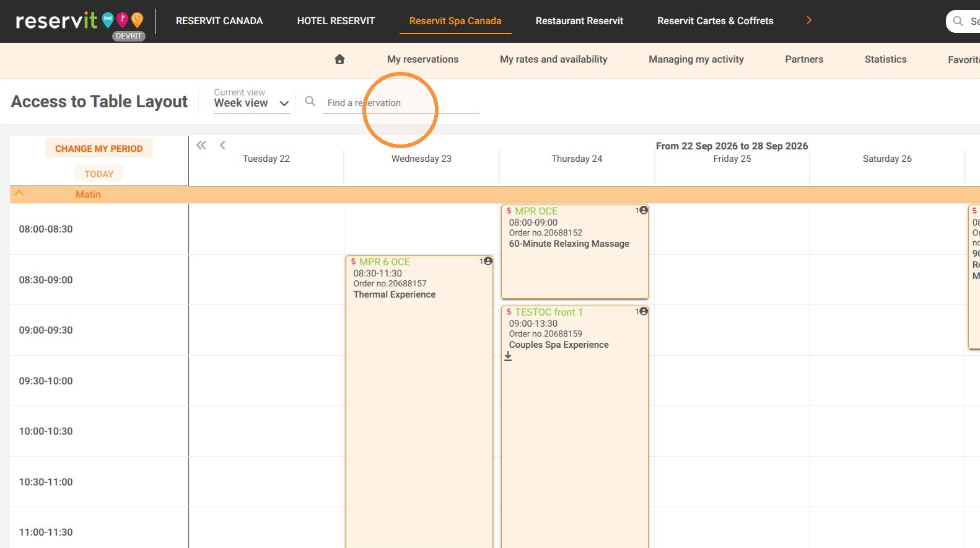Image resolution: width=980 pixels, height=548 pixels.
Task: Click the reservit logo
Action: [80, 21]
